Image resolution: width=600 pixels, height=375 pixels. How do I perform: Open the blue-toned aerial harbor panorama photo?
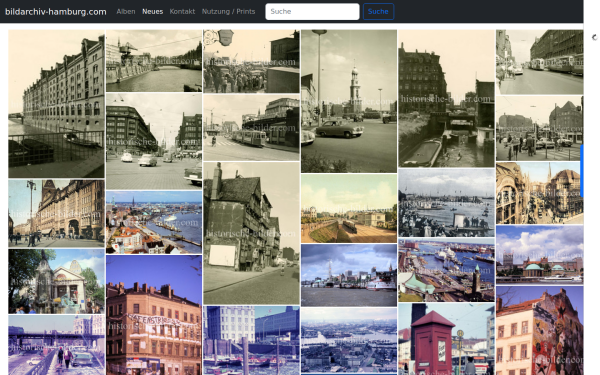[x=349, y=340]
